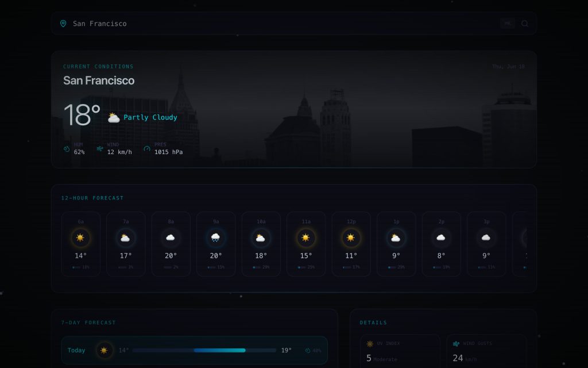
Task: Click the search magnifier icon
Action: click(x=525, y=24)
